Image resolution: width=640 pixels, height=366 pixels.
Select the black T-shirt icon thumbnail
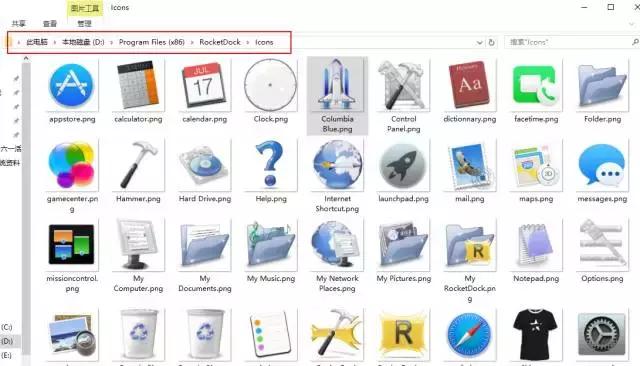(536, 335)
